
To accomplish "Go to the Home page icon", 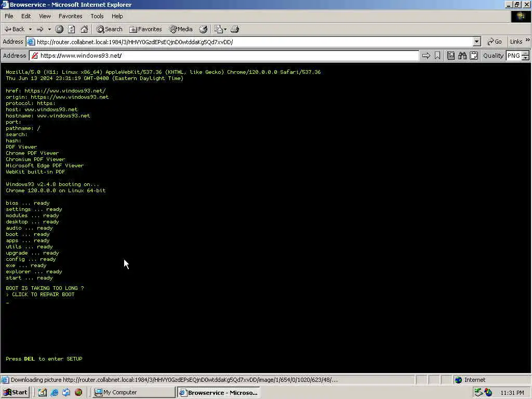I will click(84, 29).
